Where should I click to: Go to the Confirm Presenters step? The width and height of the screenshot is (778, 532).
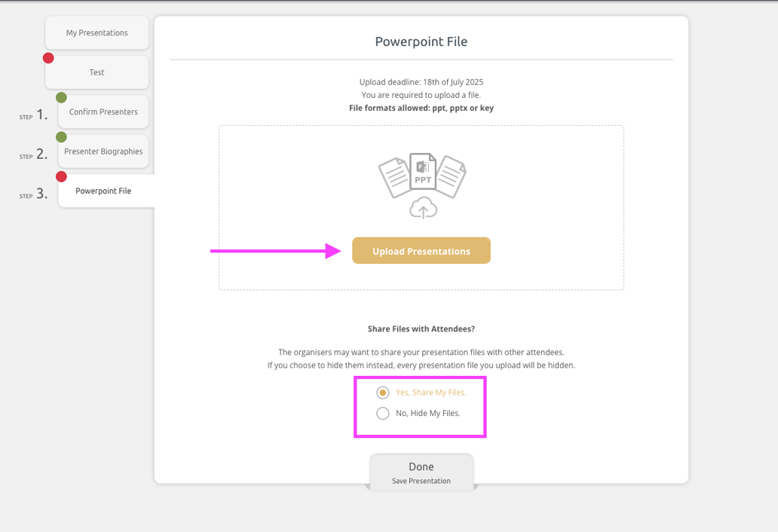(x=103, y=112)
